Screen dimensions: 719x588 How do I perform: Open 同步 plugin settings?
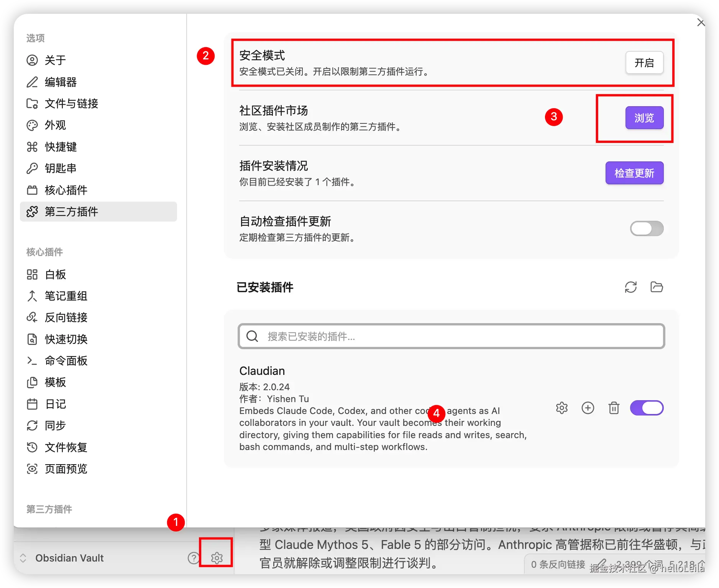[98, 425]
